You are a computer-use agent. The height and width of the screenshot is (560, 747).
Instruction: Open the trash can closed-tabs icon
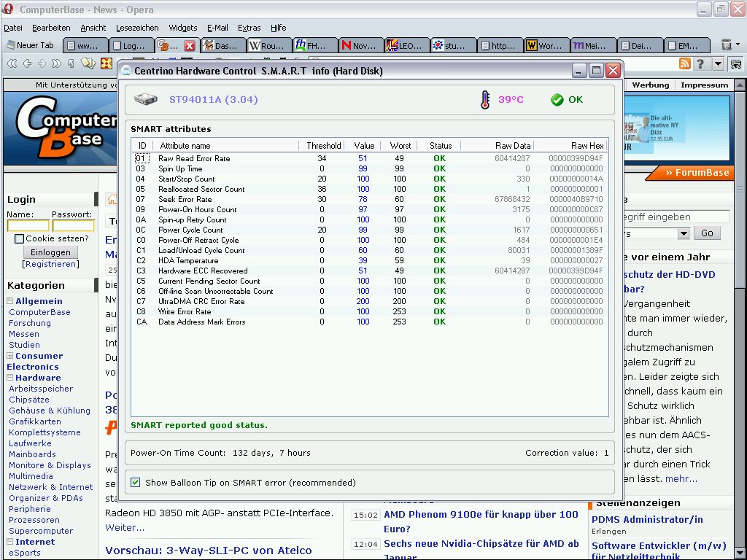tap(726, 44)
